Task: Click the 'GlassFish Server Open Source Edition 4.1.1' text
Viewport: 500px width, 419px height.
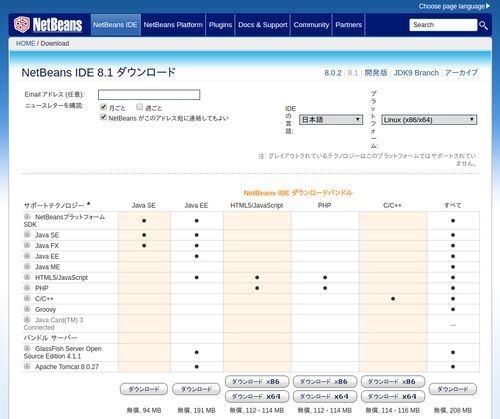Action: pyautogui.click(x=63, y=352)
